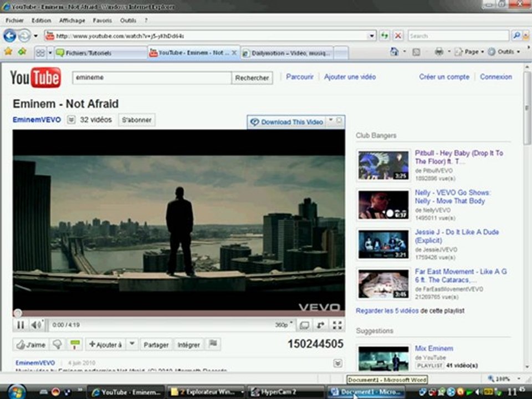Expand the EminemVEVO videos list arrow
Viewport: 532px width, 399px height.
point(71,120)
